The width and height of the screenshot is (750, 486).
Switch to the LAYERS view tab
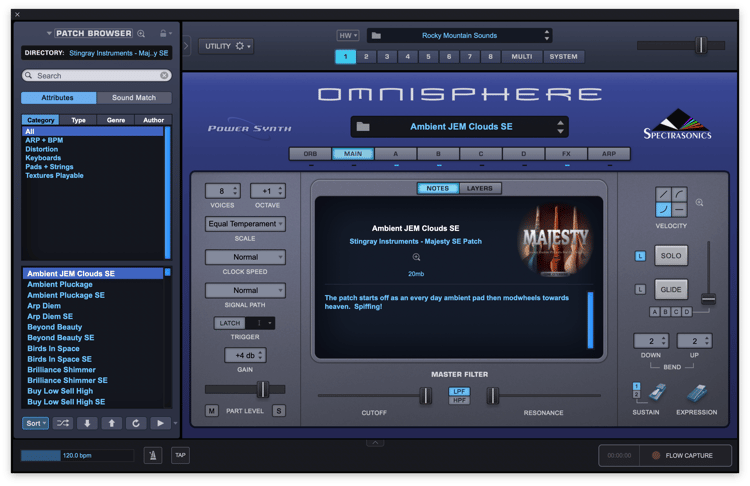point(480,188)
